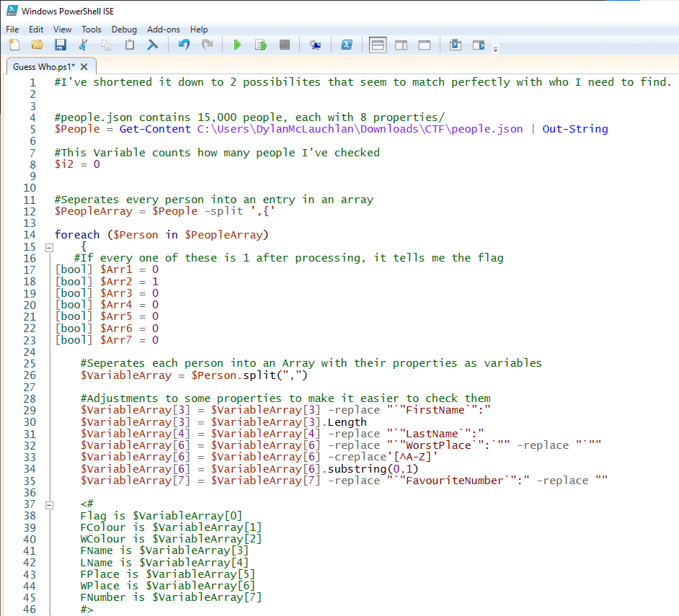Paste from the clipboard
The height and width of the screenshot is (616, 679).
(x=130, y=45)
